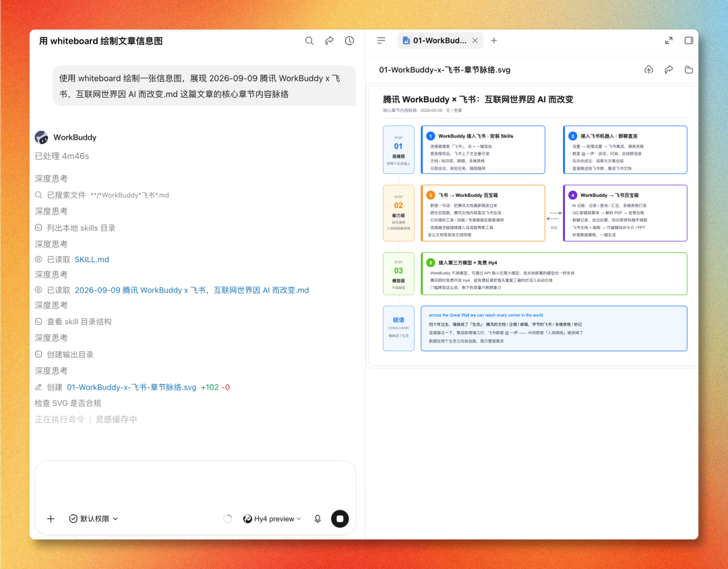Click the +102 additions count
This screenshot has width=728, height=569.
point(210,388)
